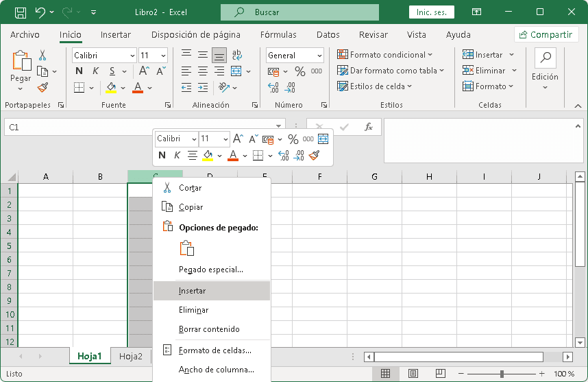Open the General number format dropdown

(319, 56)
